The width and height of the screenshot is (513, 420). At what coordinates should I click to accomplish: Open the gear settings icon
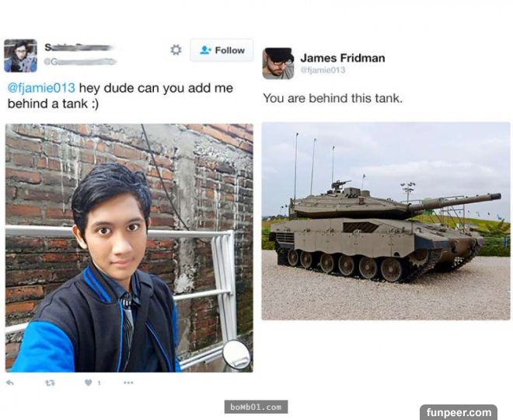[x=176, y=50]
